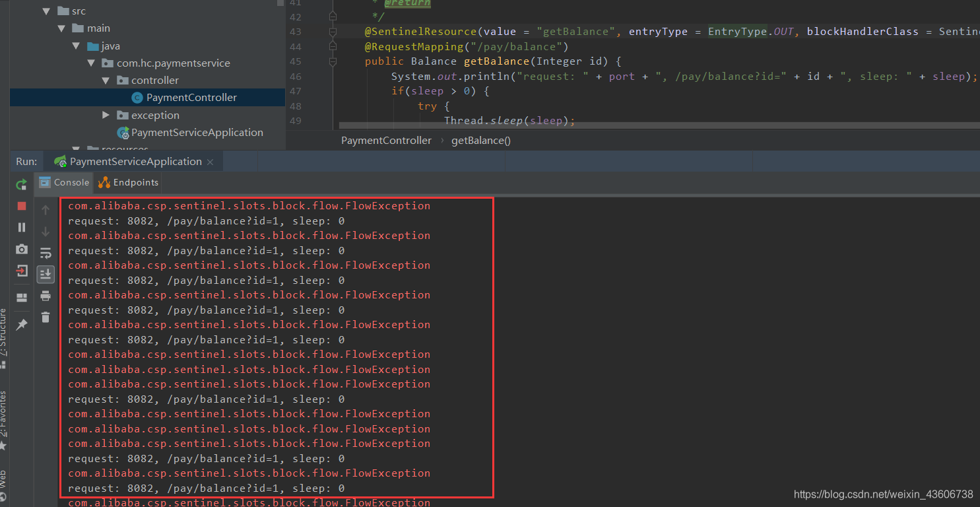
Task: Clear all console output with trash icon
Action: pos(46,317)
